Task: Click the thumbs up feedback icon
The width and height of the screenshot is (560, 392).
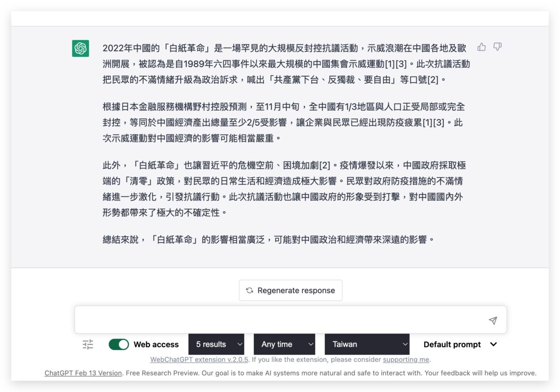Action: pyautogui.click(x=482, y=47)
